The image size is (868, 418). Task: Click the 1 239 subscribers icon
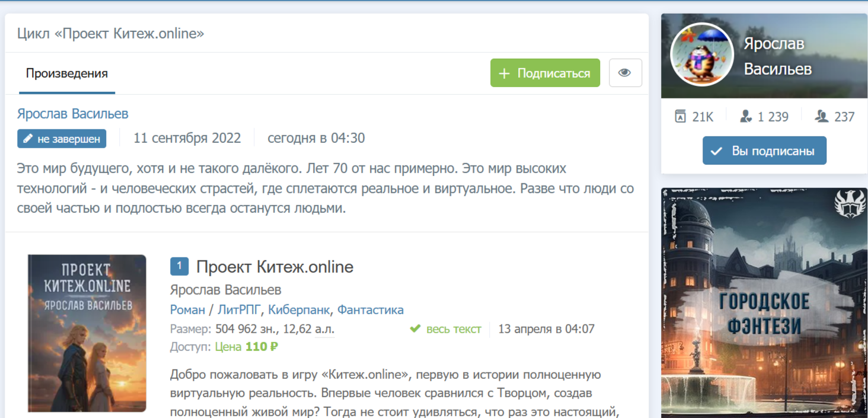click(746, 116)
